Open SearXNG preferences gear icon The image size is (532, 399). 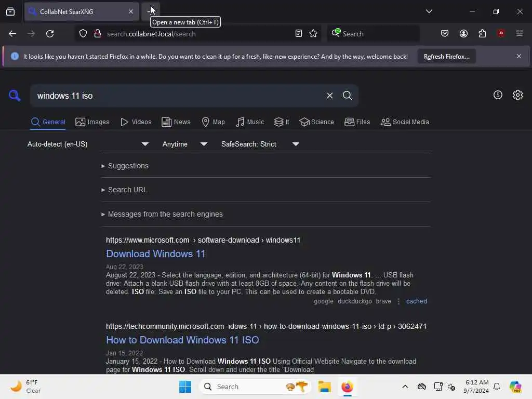pyautogui.click(x=518, y=95)
